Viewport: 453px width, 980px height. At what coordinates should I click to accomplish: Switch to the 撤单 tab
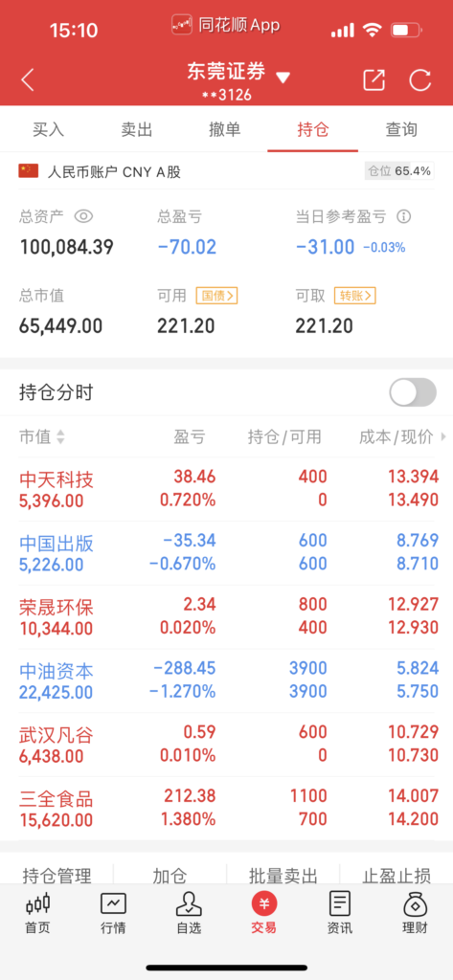[x=225, y=130]
